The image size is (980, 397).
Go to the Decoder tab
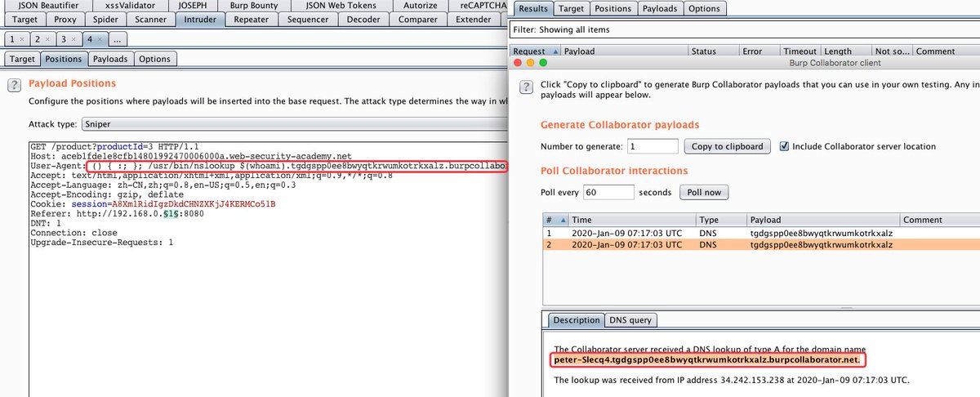tap(363, 19)
